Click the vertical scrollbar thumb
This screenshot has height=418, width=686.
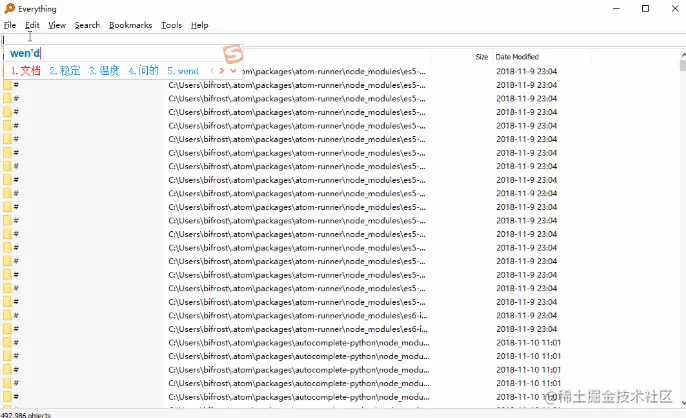pyautogui.click(x=683, y=66)
